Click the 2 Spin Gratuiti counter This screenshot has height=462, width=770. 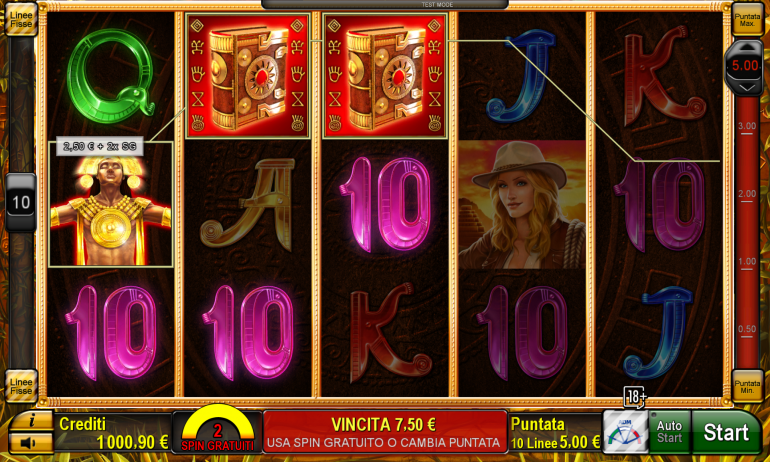pos(217,432)
